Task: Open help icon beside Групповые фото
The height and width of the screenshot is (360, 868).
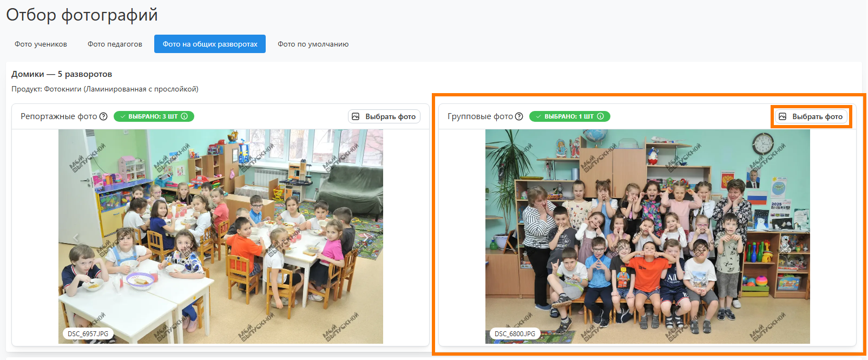Action: (x=519, y=116)
